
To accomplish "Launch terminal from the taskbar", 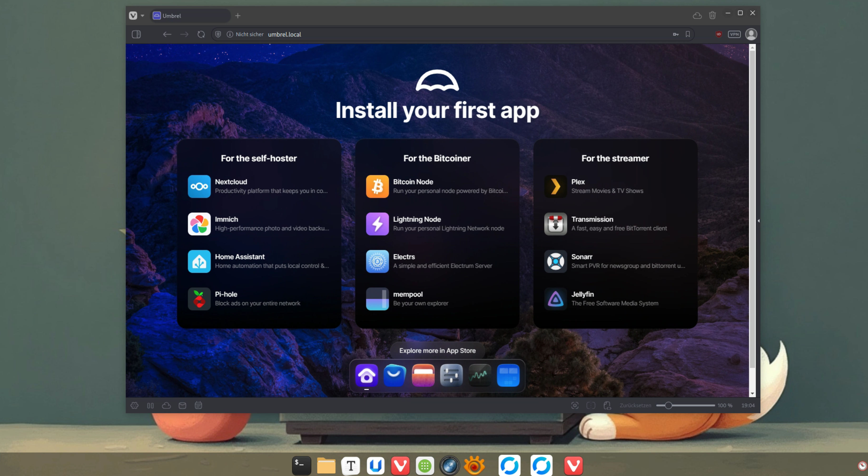I will [x=301, y=466].
